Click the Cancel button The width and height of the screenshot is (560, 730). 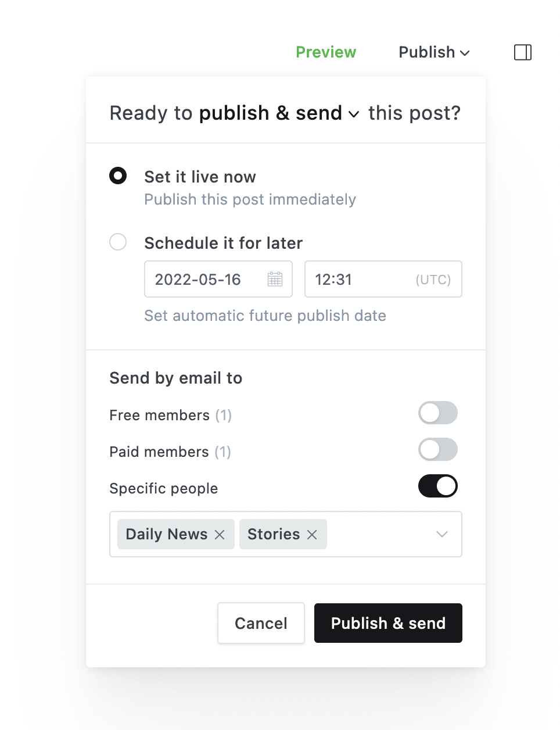[x=261, y=623]
